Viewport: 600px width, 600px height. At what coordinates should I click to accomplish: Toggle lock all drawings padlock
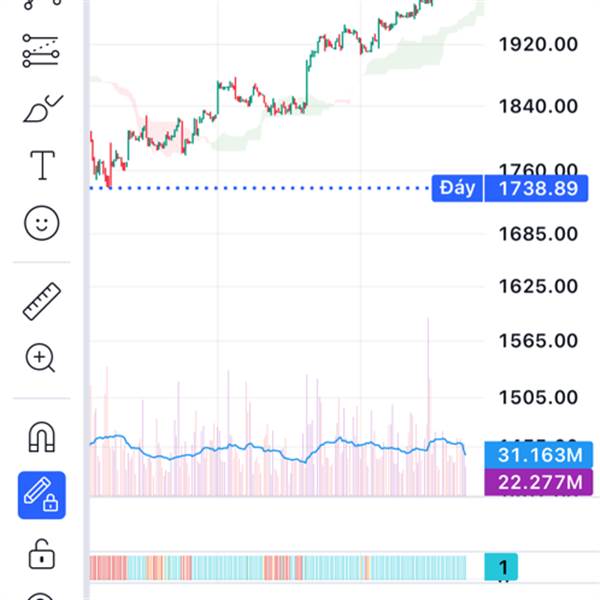click(41, 551)
